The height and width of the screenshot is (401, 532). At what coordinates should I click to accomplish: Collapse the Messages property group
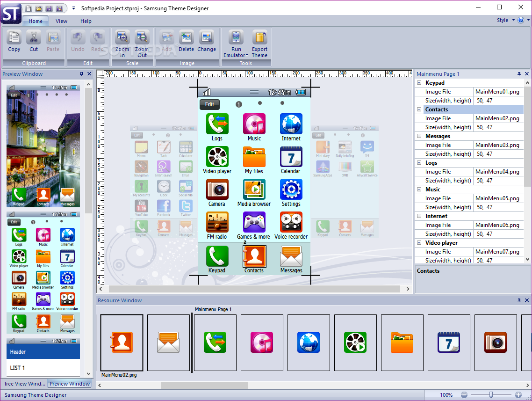tap(419, 136)
